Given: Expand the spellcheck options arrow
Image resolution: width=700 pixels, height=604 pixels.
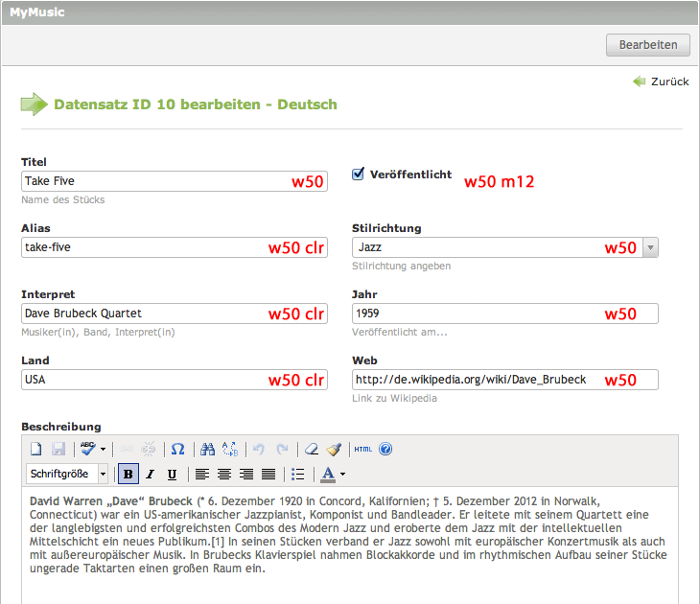Looking at the screenshot, I should tap(103, 449).
